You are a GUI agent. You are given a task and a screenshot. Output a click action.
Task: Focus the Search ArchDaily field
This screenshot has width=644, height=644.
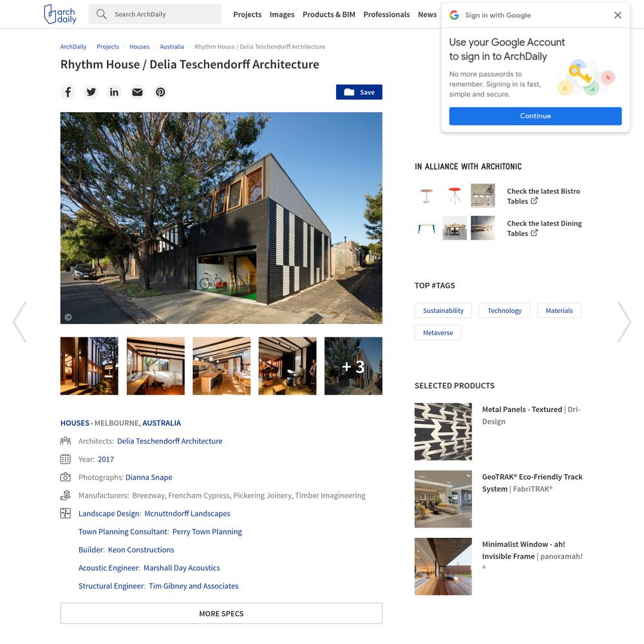pos(155,14)
